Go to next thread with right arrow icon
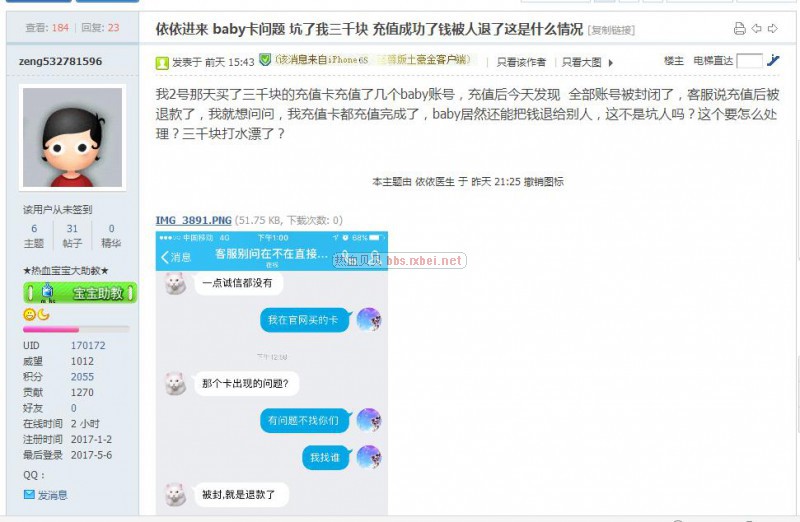The image size is (800, 522). (773, 29)
